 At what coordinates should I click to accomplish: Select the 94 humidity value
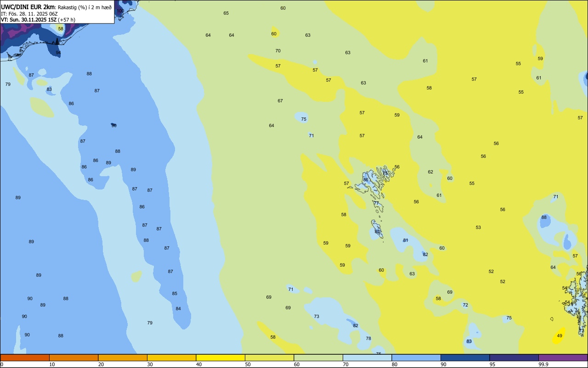[x=58, y=53]
